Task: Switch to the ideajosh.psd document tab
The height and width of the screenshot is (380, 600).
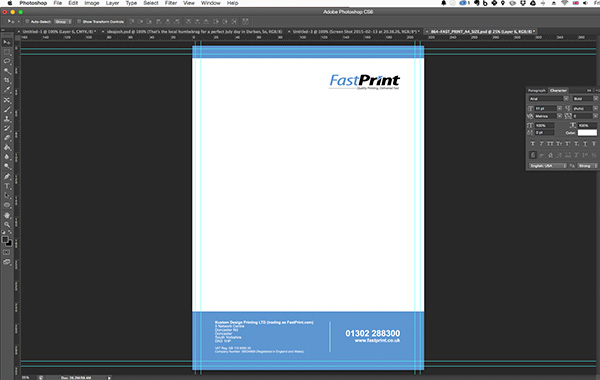Action: [194, 31]
